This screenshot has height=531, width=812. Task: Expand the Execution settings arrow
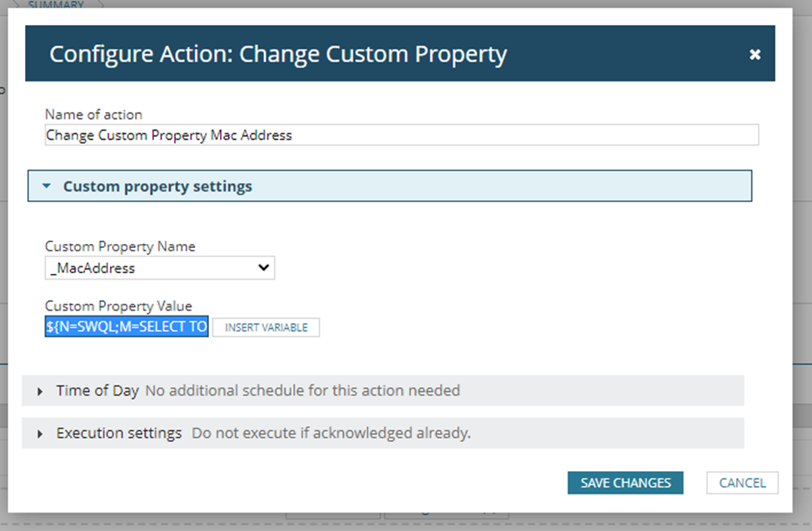[40, 434]
